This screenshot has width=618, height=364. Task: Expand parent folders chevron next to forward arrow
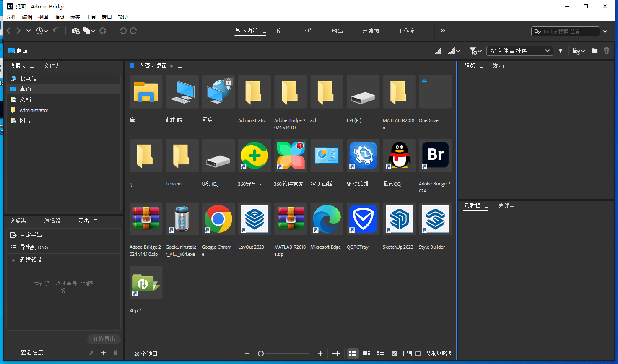pos(29,31)
